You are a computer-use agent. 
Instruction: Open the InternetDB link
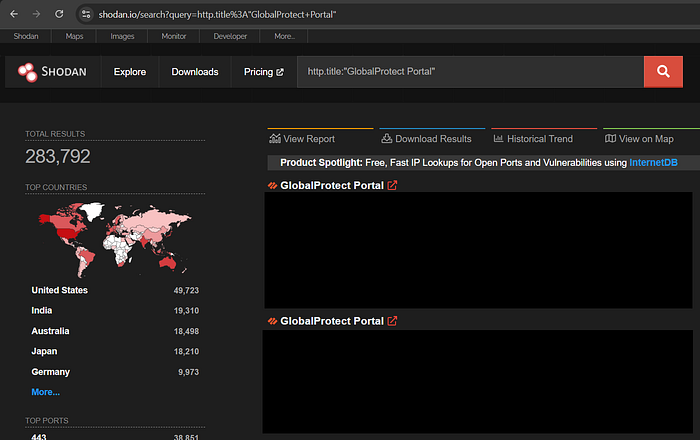coord(653,162)
